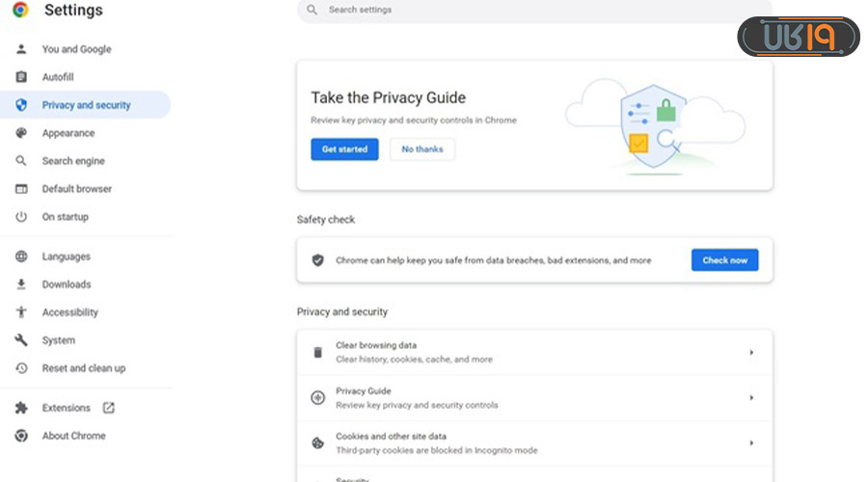Image resolution: width=868 pixels, height=482 pixels.
Task: Click the trash icon for Clear browsing data
Action: (x=317, y=352)
